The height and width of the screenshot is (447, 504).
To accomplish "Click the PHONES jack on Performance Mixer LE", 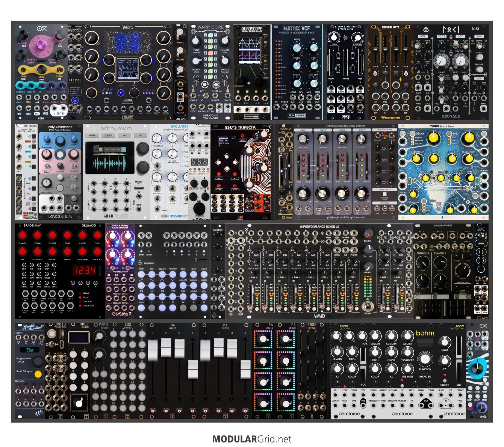I will (x=368, y=306).
